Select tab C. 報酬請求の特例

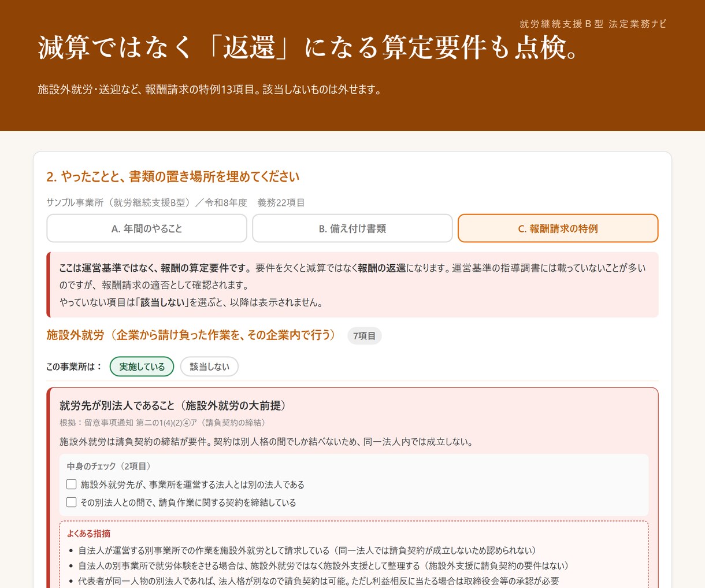(558, 228)
